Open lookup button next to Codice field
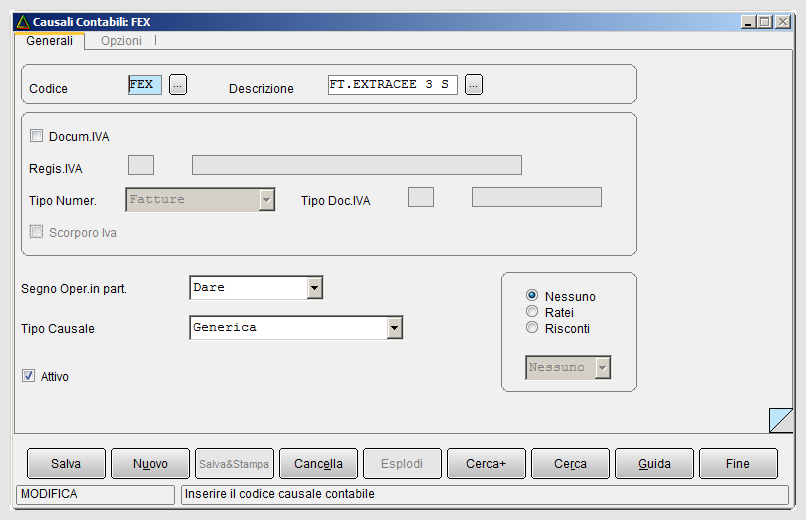Viewport: 806px width, 520px height. (x=178, y=85)
